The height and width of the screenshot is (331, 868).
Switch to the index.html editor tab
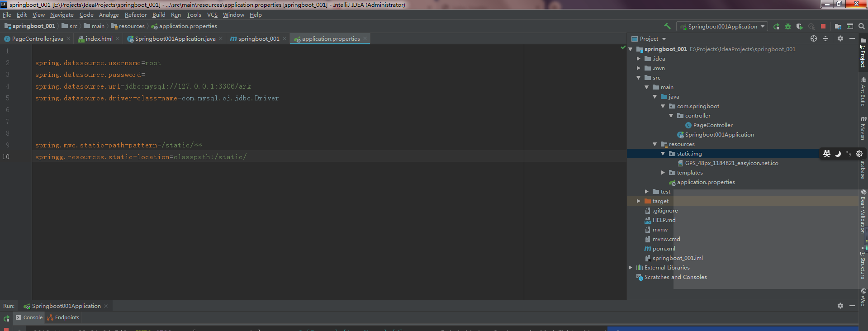click(99, 39)
